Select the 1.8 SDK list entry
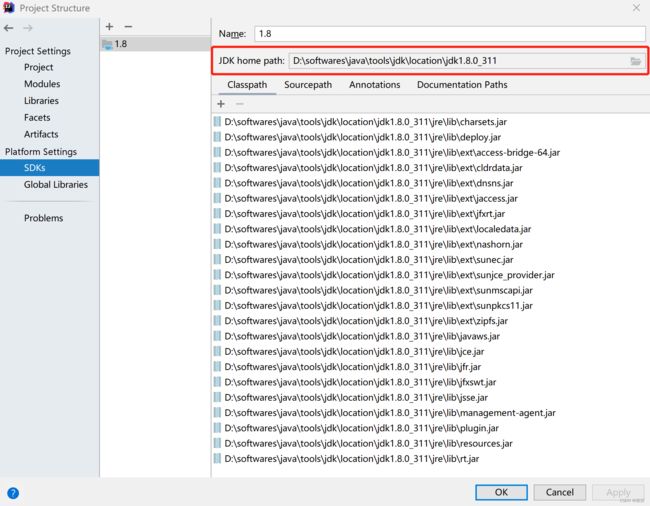The image size is (650, 506). pyautogui.click(x=155, y=44)
